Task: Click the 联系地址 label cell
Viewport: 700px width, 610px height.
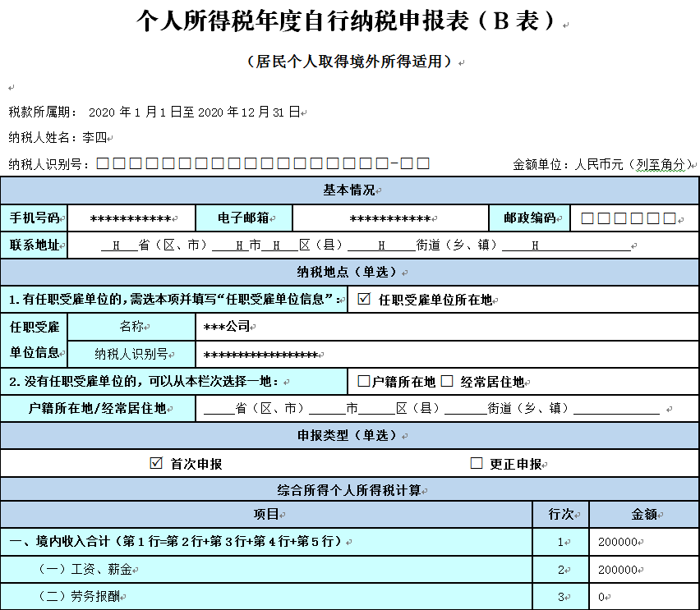Action: tap(34, 245)
